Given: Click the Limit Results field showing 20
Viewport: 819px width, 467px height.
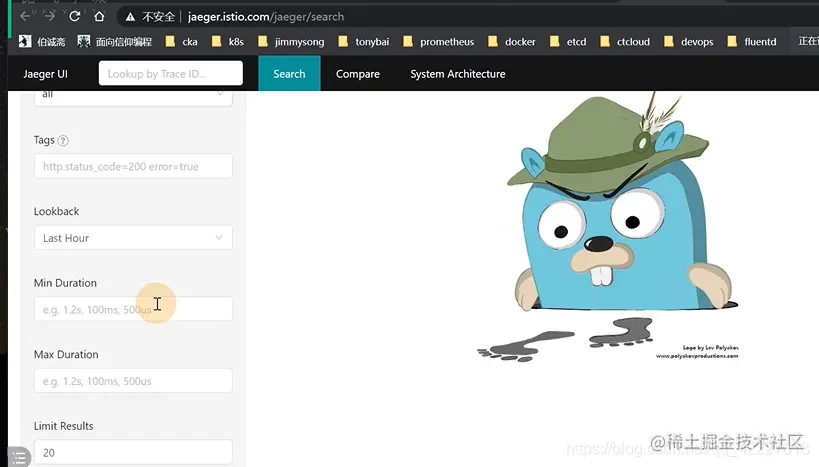Looking at the screenshot, I should point(133,452).
